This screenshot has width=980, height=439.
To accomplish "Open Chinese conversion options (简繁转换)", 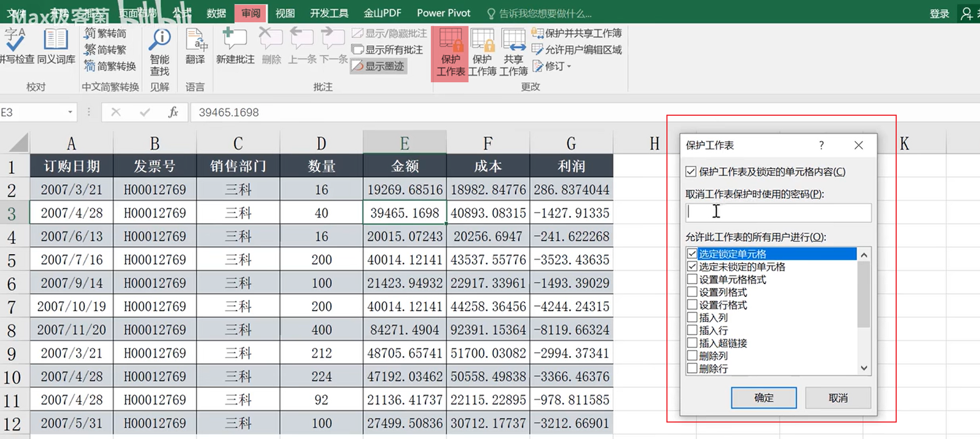I will click(110, 66).
